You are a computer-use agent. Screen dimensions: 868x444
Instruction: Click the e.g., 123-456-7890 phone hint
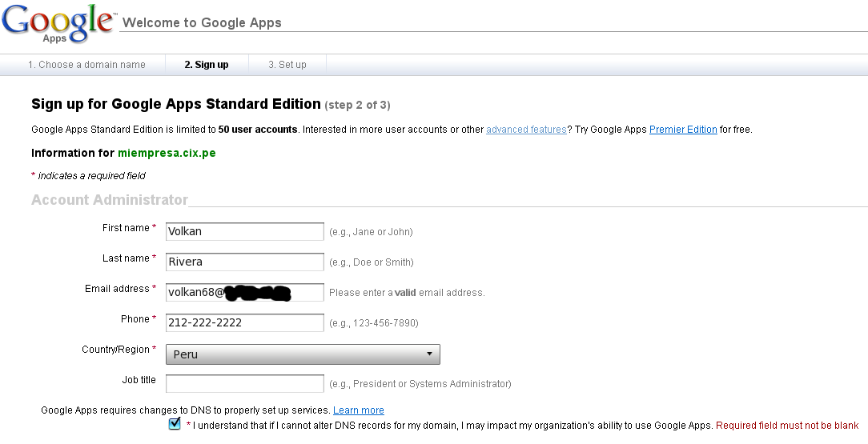click(374, 323)
